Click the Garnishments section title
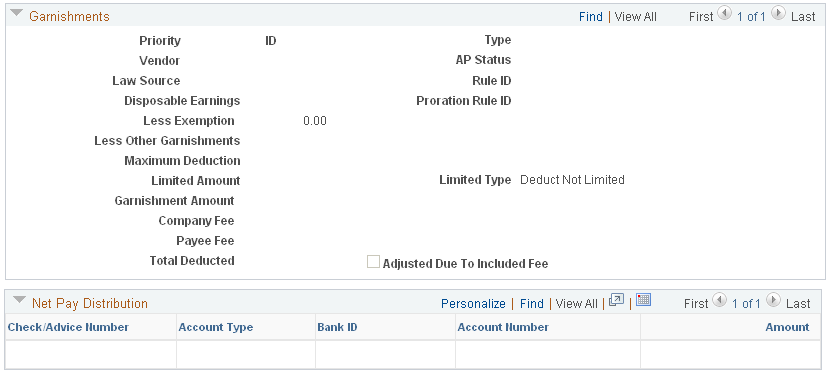Screen dimensions: 828x372 [x=69, y=16]
